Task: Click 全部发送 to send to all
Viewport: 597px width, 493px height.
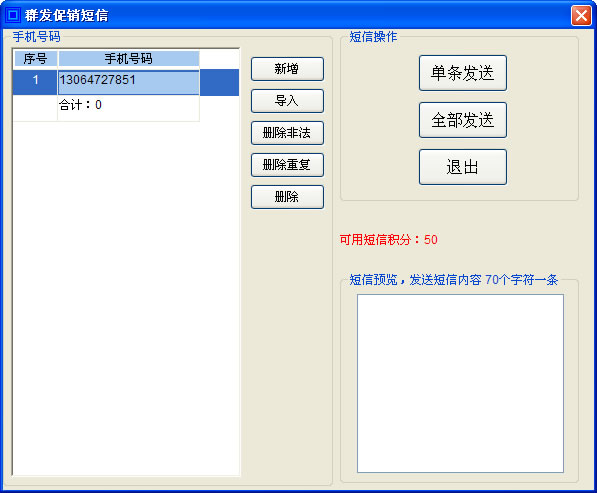Action: click(x=463, y=120)
